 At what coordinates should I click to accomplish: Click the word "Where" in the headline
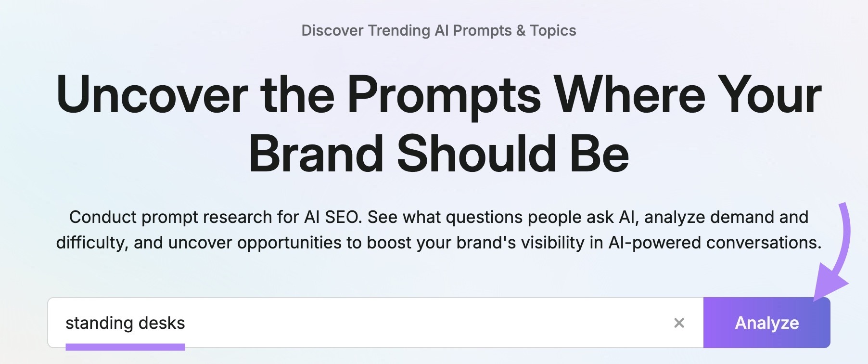coord(629,95)
